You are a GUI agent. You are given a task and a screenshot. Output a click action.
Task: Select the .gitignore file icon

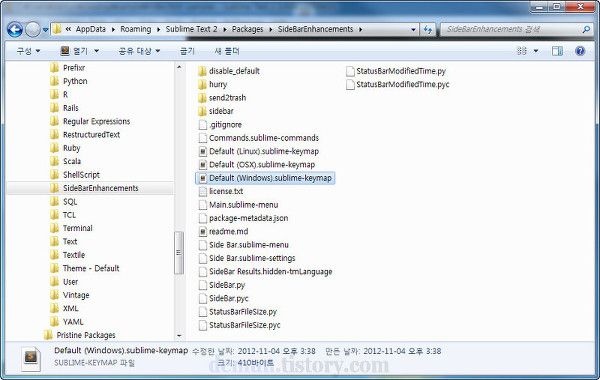point(203,125)
